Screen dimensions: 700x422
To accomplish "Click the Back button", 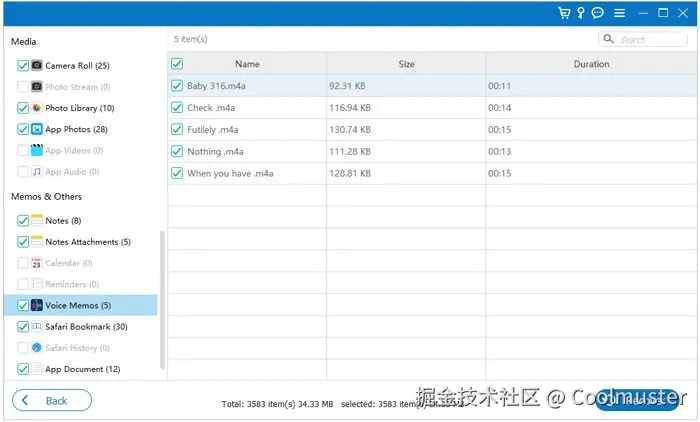I will pos(52,400).
